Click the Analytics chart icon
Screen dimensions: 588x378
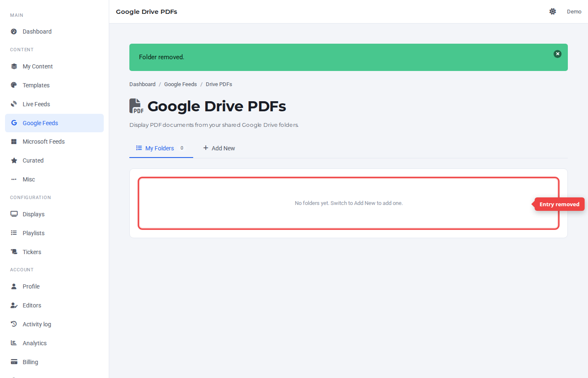pyautogui.click(x=14, y=343)
